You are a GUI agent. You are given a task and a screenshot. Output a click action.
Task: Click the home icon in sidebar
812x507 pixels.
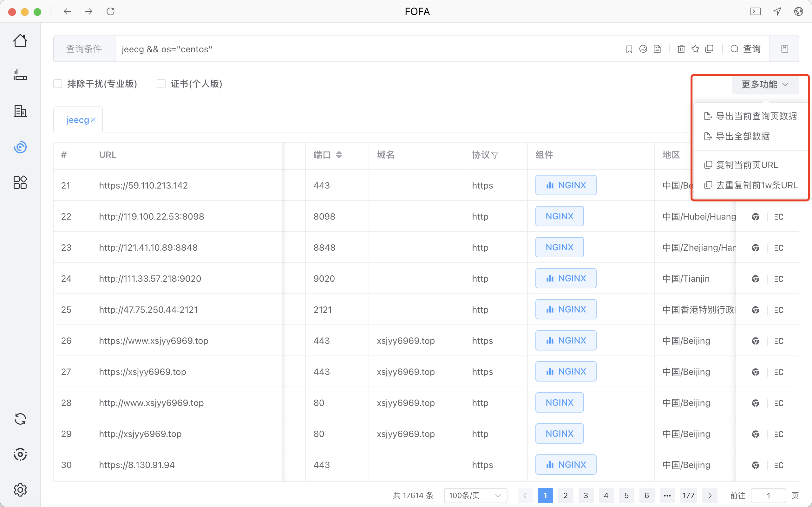click(x=20, y=41)
